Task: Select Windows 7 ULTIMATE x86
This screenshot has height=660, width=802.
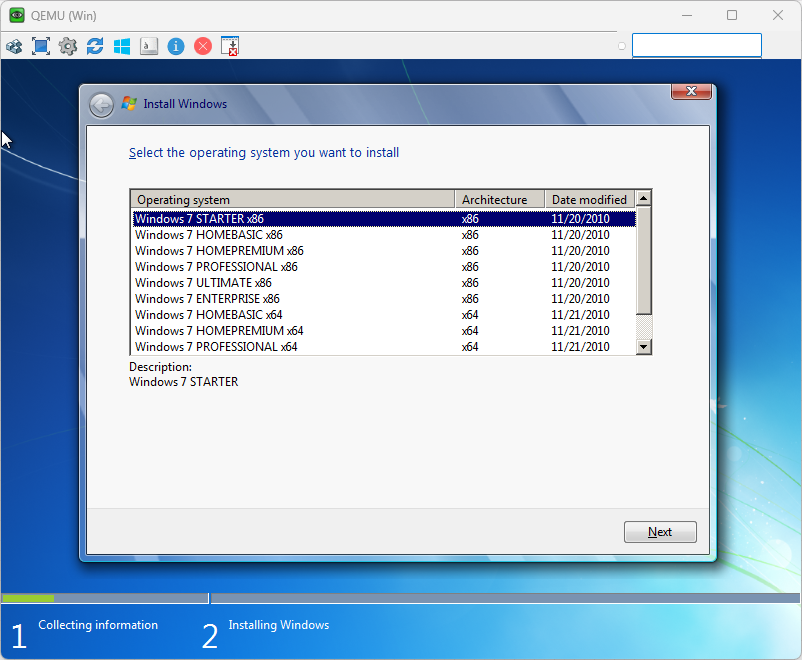Action: point(384,282)
